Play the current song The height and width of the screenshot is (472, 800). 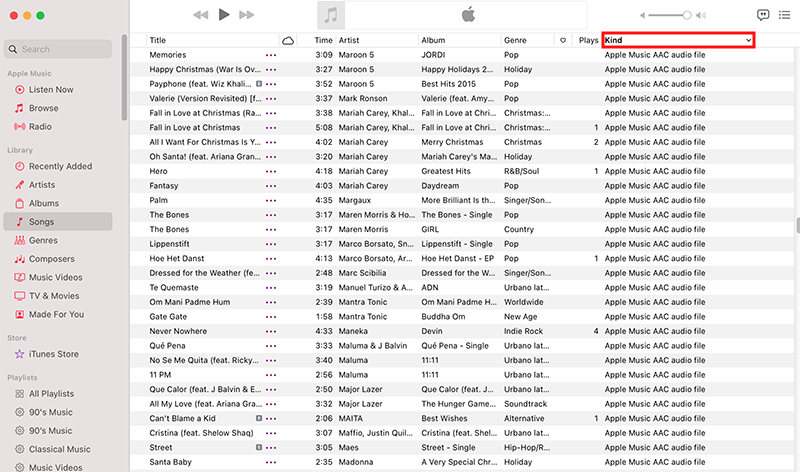click(x=223, y=15)
